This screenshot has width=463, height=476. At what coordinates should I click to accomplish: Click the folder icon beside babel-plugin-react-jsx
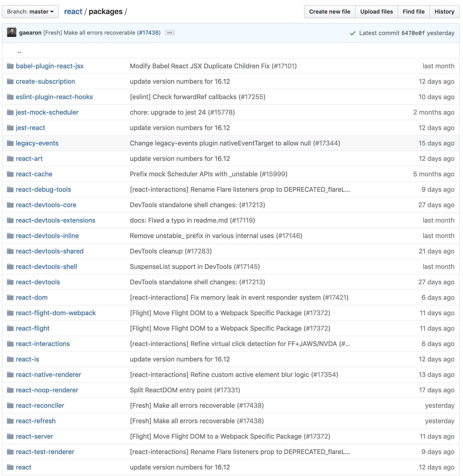pos(10,66)
